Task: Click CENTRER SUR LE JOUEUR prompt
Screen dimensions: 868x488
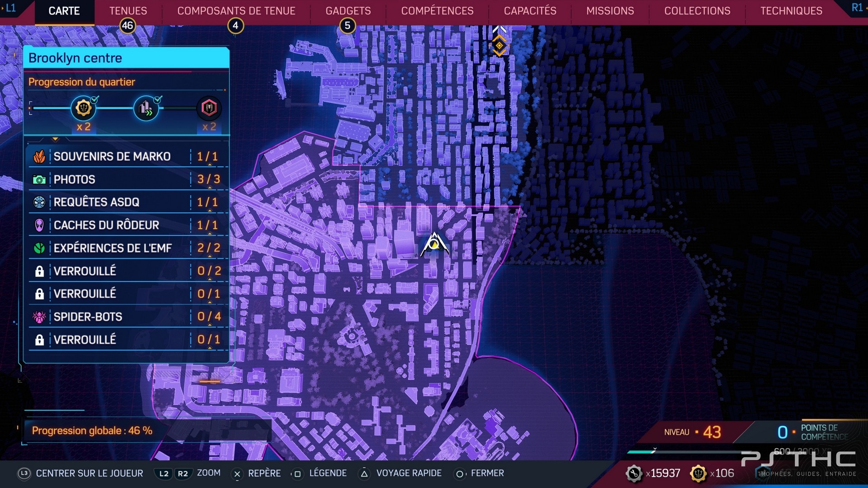Action: tap(90, 473)
